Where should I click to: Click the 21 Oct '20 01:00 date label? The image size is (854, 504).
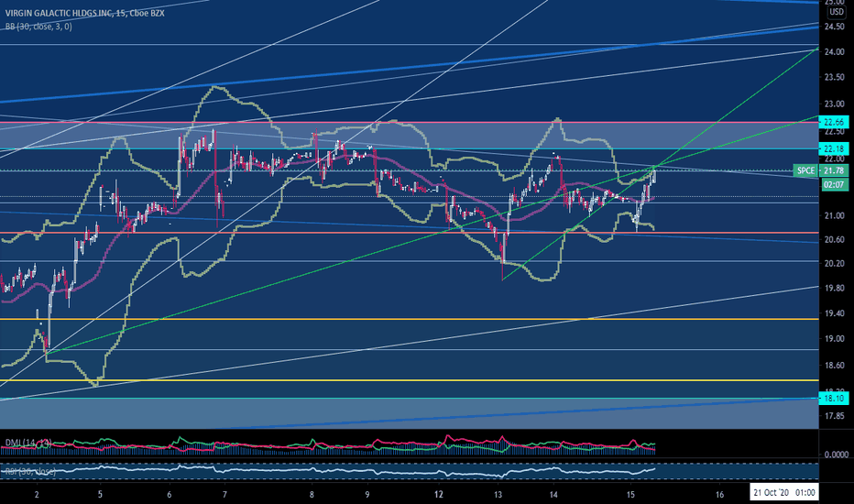(x=783, y=493)
